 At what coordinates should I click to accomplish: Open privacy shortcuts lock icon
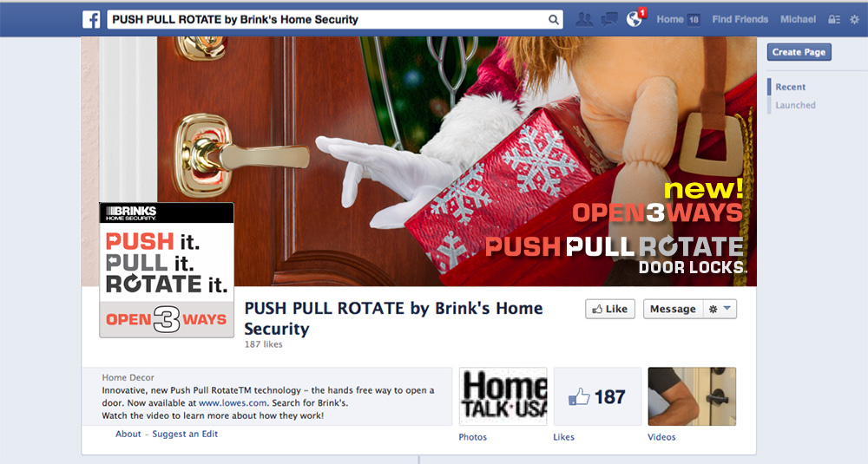[x=833, y=19]
